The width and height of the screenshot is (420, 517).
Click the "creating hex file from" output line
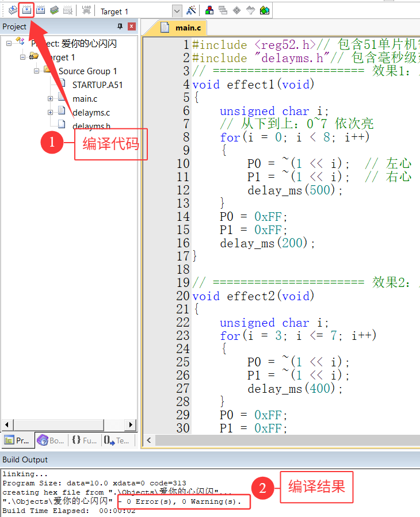pos(117,492)
